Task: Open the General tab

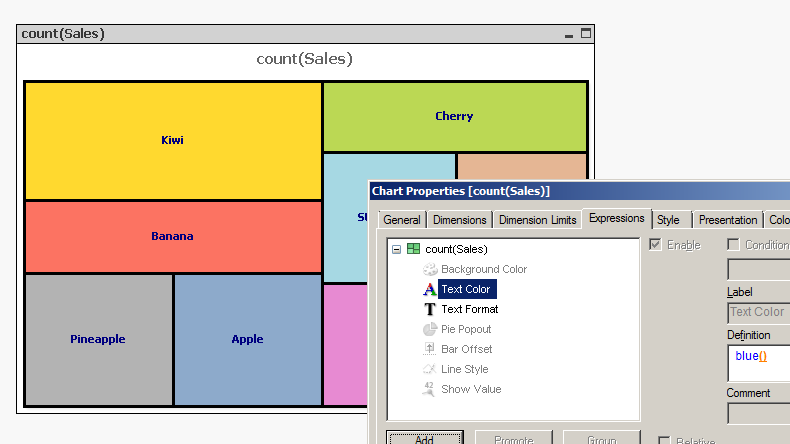Action: (x=402, y=220)
